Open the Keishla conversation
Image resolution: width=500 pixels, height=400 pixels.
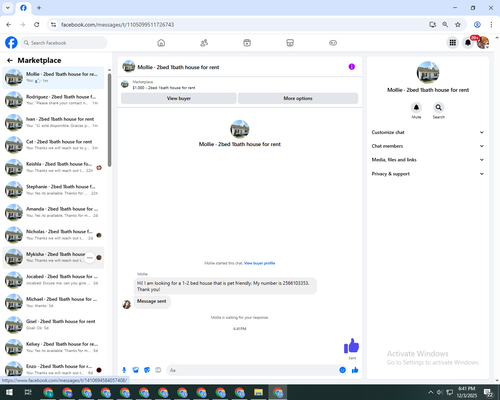53,167
